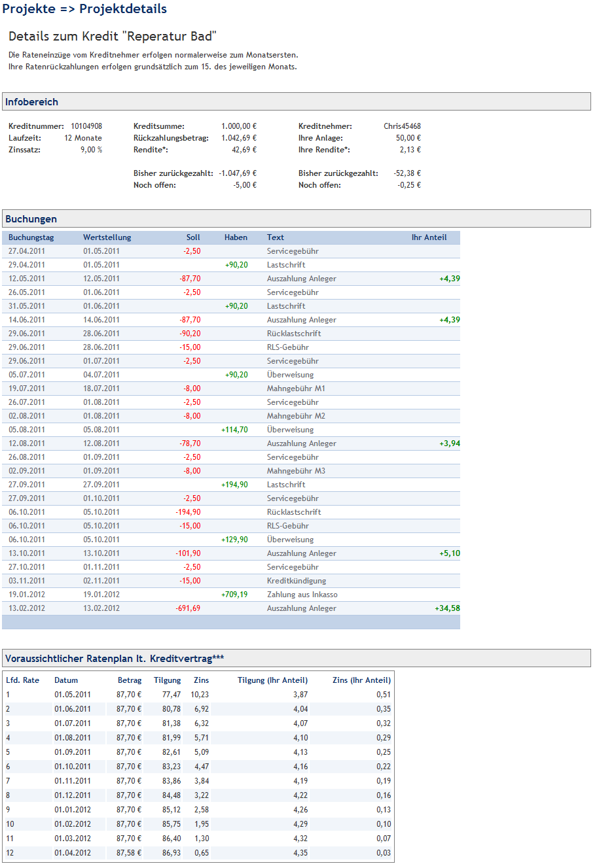The width and height of the screenshot is (597, 868).
Task: Click the Buchungen section header
Action: pyautogui.click(x=297, y=218)
